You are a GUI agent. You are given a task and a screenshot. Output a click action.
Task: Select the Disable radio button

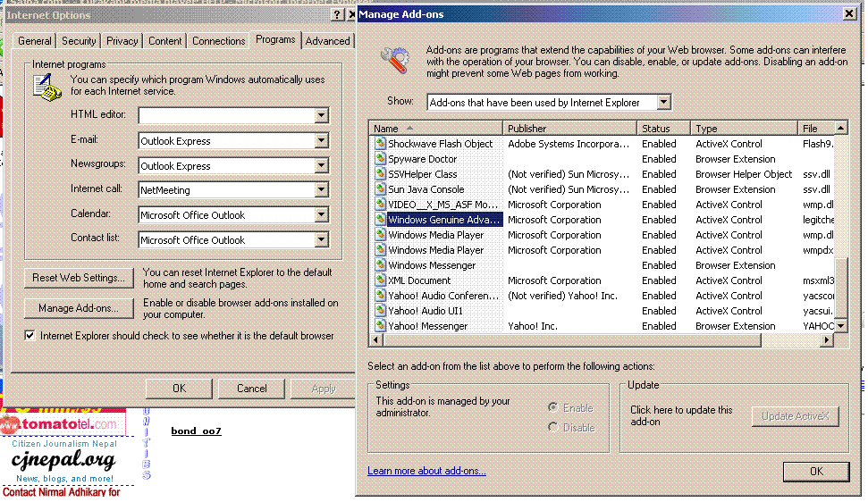553,427
